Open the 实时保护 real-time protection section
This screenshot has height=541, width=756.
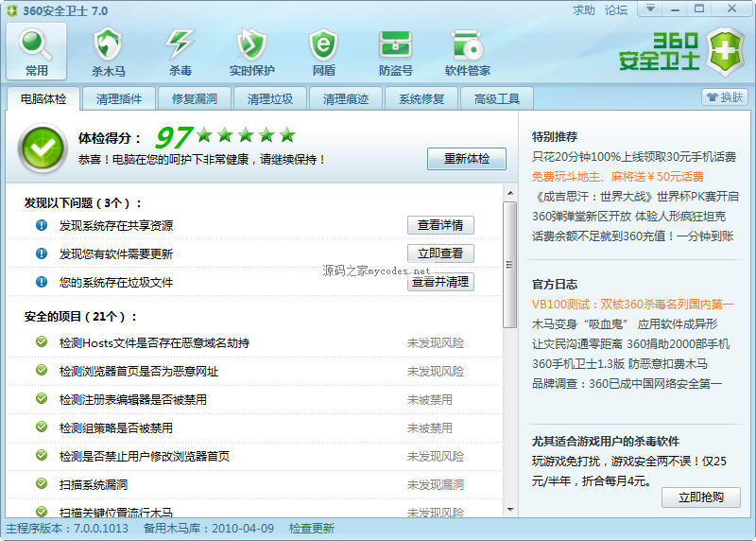[x=251, y=52]
